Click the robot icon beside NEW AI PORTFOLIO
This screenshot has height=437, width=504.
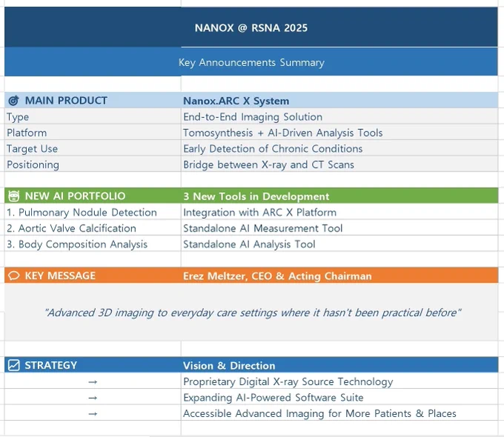(13, 196)
